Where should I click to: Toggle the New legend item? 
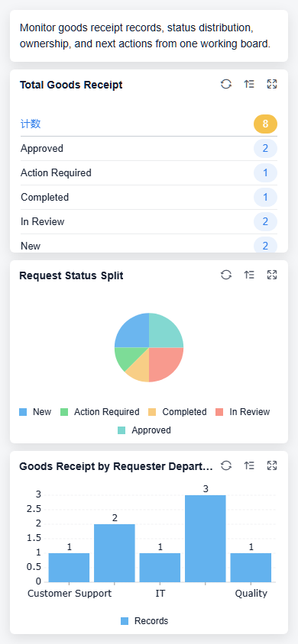pos(35,412)
